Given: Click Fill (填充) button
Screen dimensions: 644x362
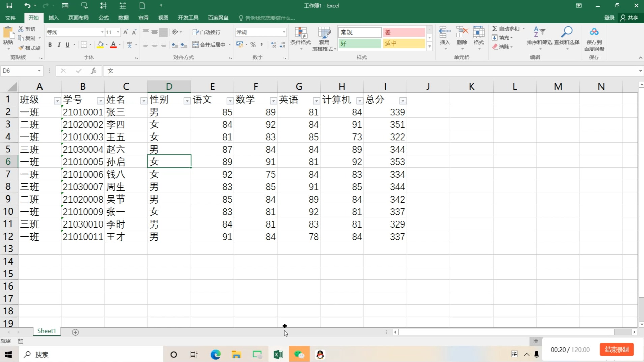Looking at the screenshot, I should (502, 38).
